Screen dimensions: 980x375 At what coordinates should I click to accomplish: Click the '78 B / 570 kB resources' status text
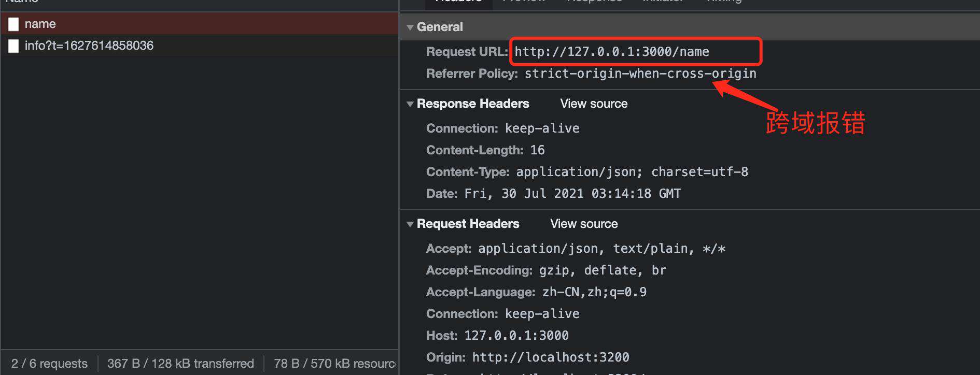point(335,364)
